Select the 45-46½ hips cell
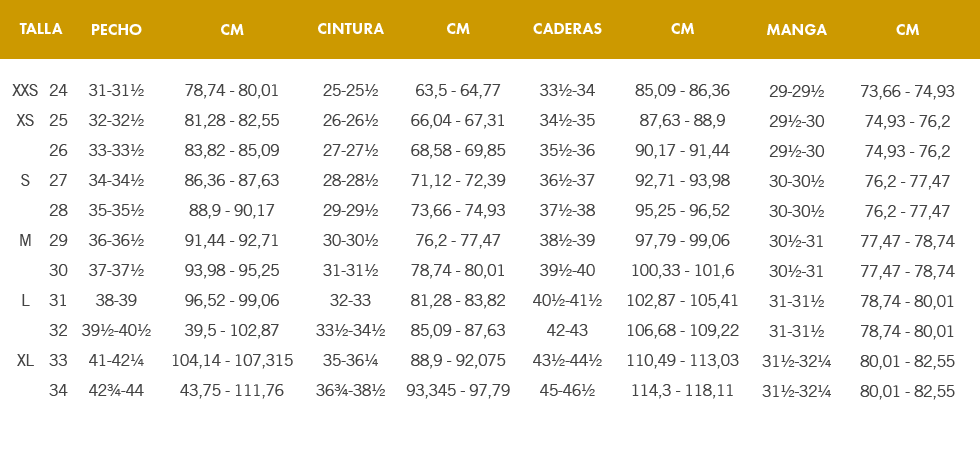980x450 pixels. click(567, 391)
